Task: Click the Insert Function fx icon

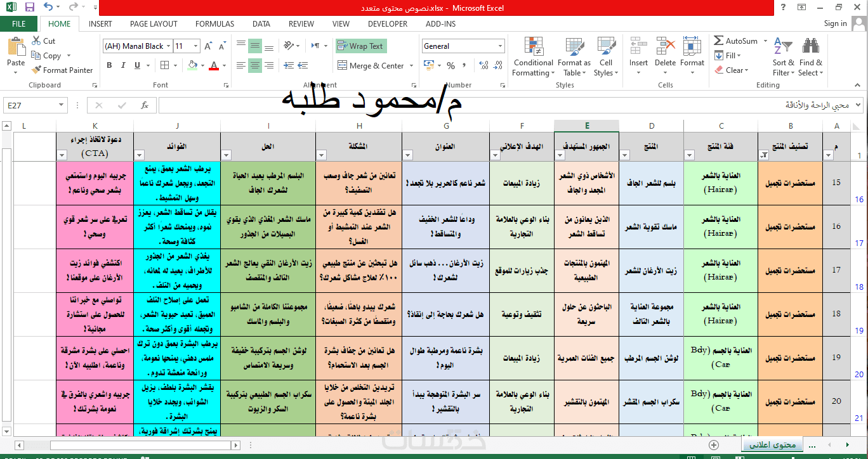Action: pyautogui.click(x=145, y=105)
